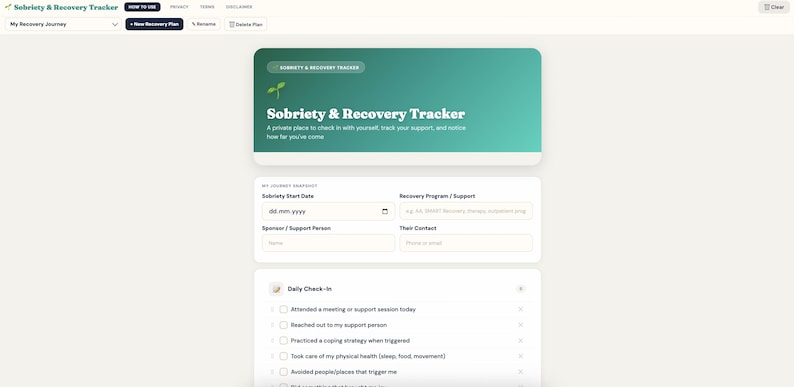Click the seedling icon in the banner
794x387 pixels.
[276, 91]
